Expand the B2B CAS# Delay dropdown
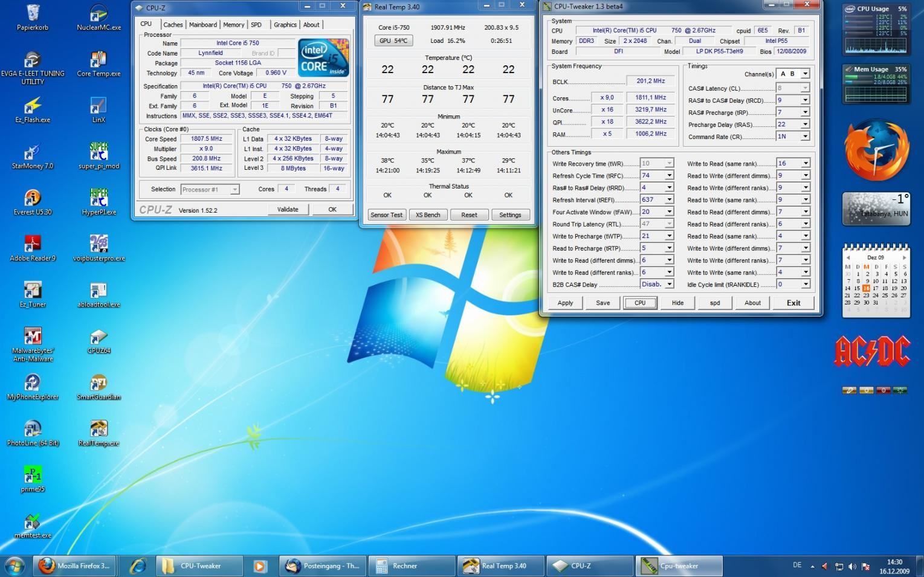 669,284
